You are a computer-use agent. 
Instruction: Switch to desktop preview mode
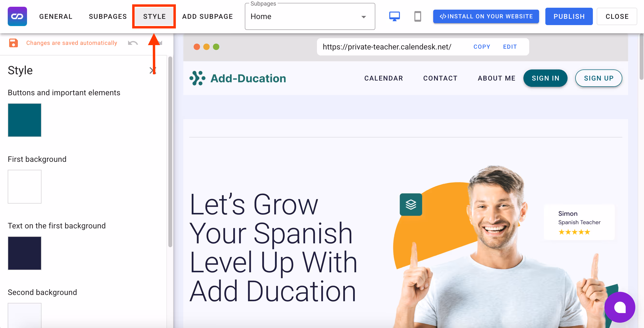tap(394, 16)
